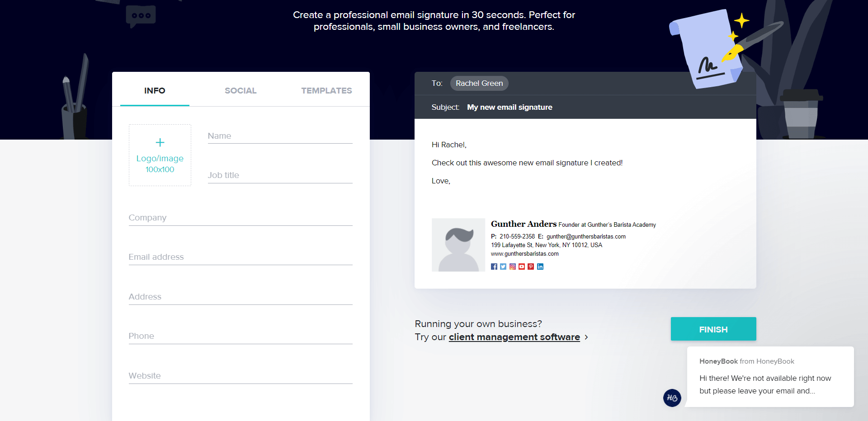Select the INFO tab
This screenshot has width=868, height=421.
(x=155, y=91)
